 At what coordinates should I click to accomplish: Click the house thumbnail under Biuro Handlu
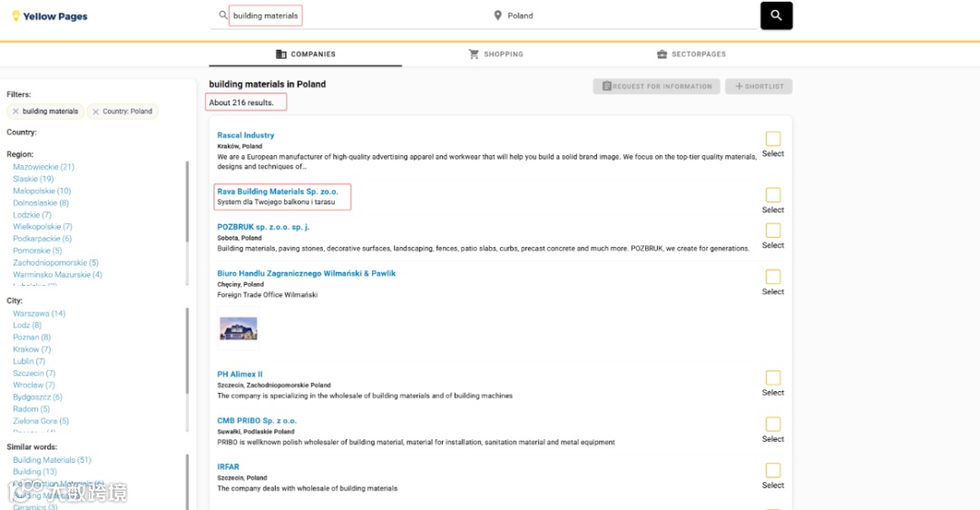pos(238,329)
